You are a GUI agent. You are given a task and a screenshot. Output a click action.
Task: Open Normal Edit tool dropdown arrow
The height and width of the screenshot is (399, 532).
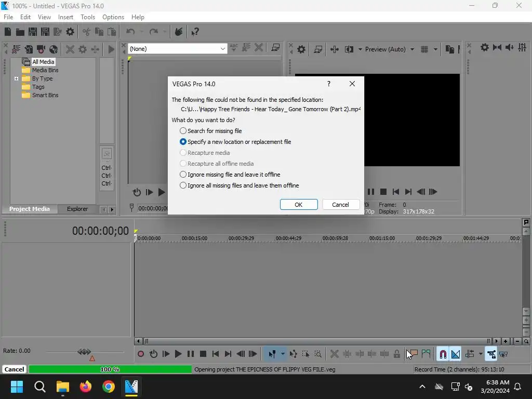(282, 354)
